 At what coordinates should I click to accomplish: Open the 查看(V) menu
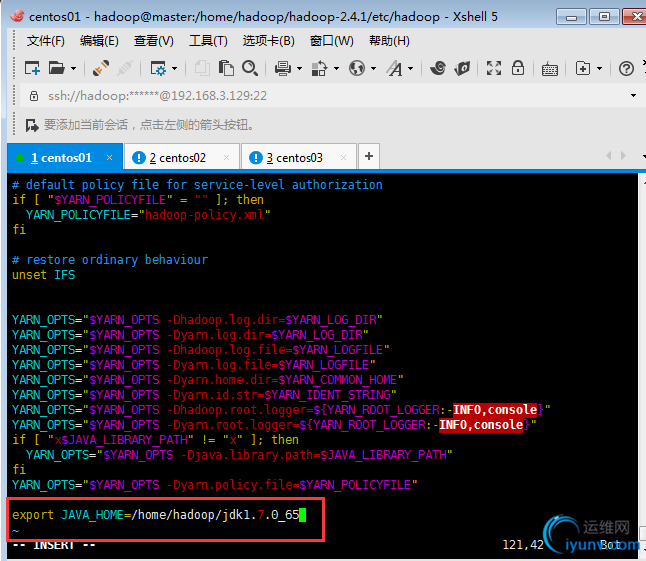click(x=154, y=41)
